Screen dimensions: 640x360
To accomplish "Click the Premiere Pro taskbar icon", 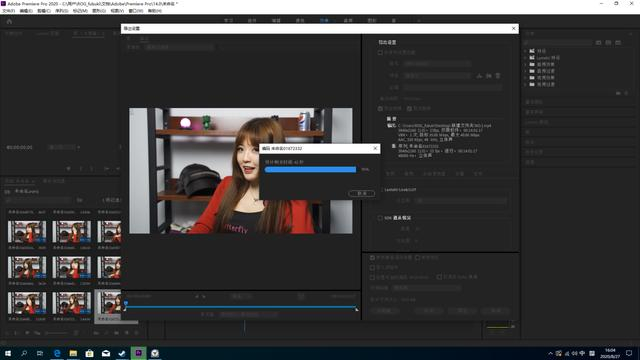I will (x=138, y=353).
